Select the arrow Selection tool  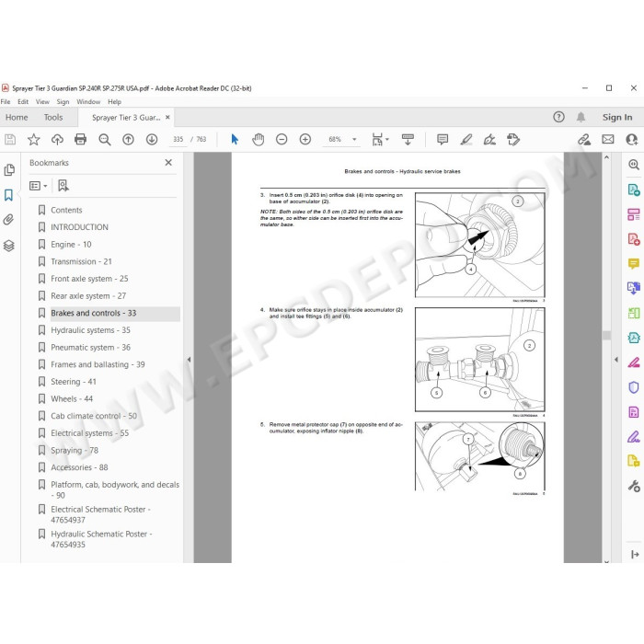click(x=235, y=140)
